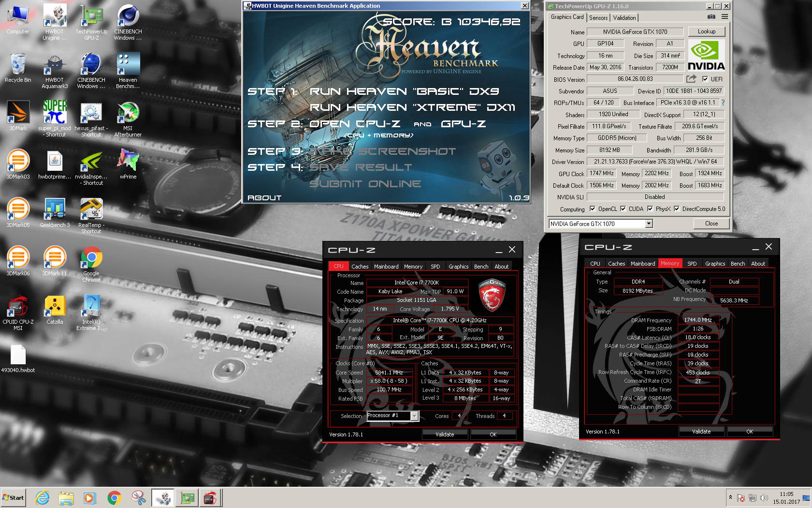
Task: Click Validate in the right CPU-Z window
Action: coord(701,432)
